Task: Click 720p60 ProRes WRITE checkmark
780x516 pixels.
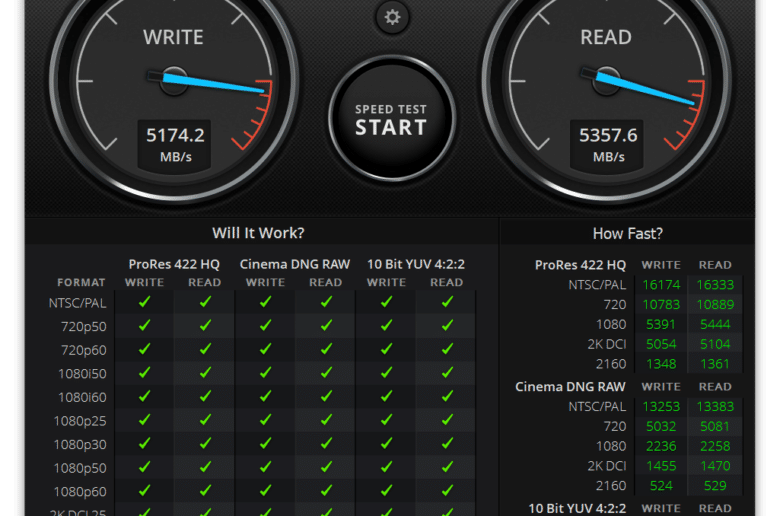Action: (144, 349)
